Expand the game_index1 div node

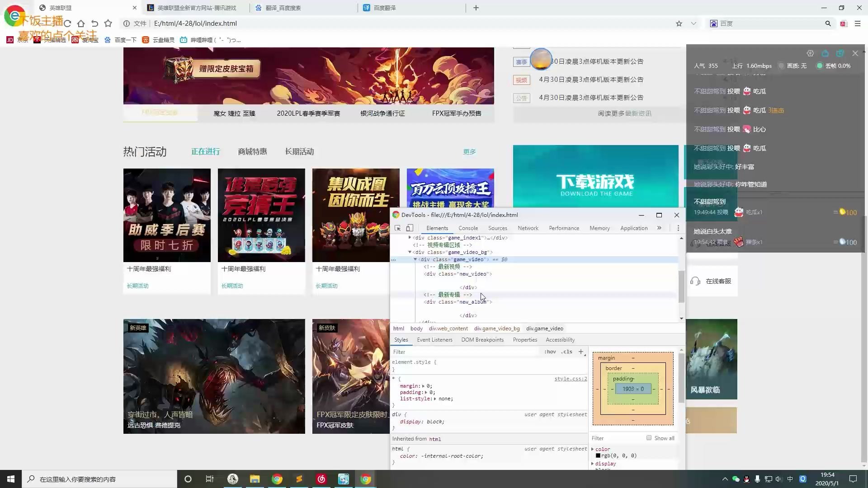click(x=410, y=238)
